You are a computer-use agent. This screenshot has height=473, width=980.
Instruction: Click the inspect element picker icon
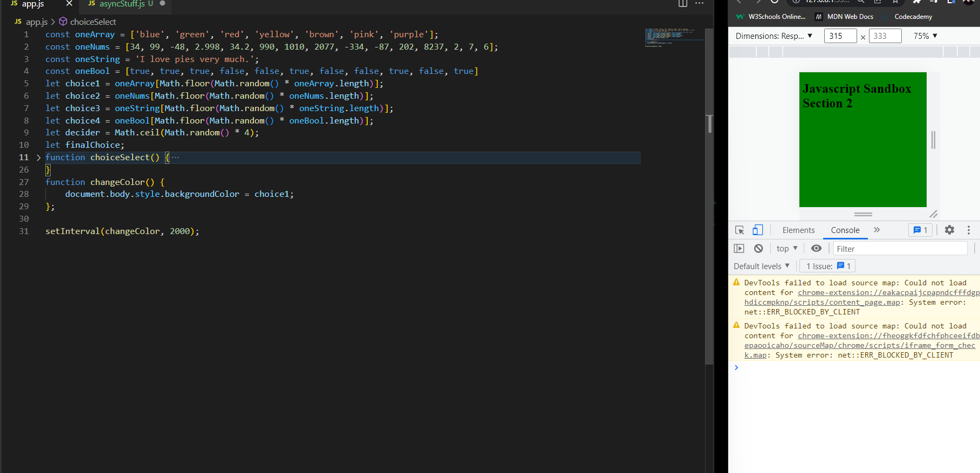(x=740, y=230)
